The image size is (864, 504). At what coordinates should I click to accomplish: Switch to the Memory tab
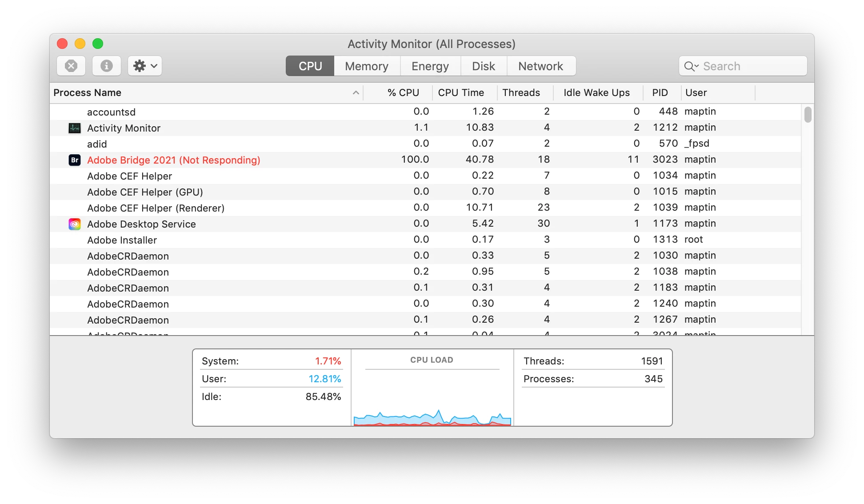(367, 66)
